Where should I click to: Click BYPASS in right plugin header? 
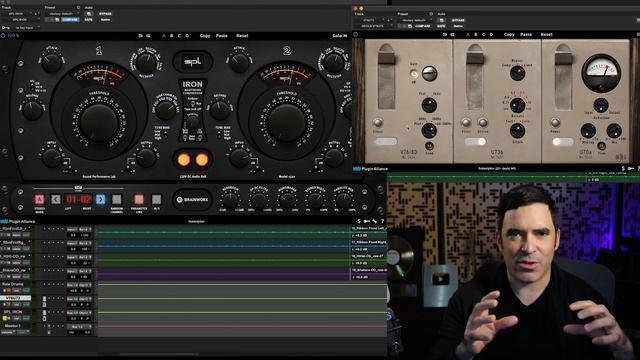tap(458, 20)
